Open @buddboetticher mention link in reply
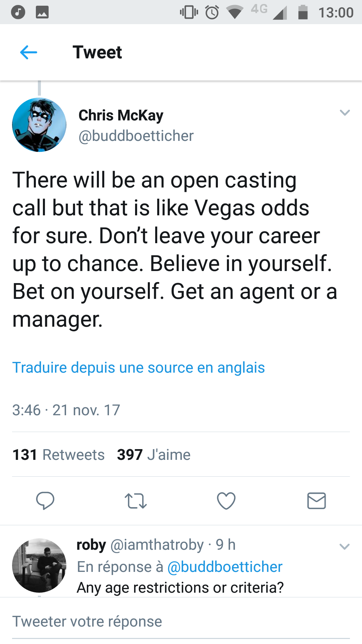 tap(225, 567)
